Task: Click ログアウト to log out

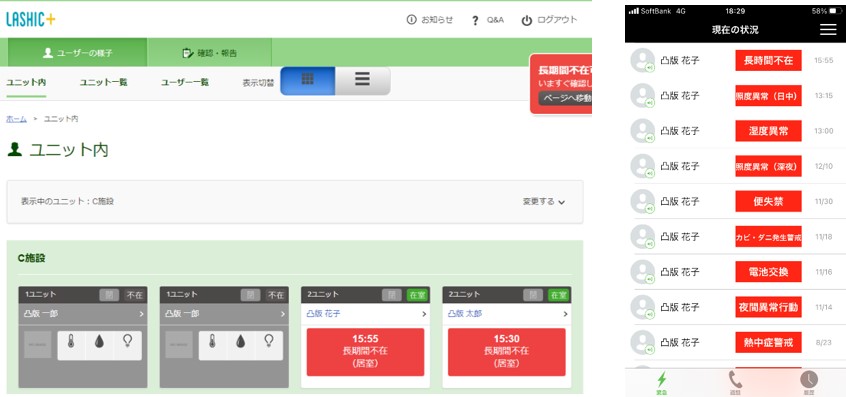Action: (549, 20)
